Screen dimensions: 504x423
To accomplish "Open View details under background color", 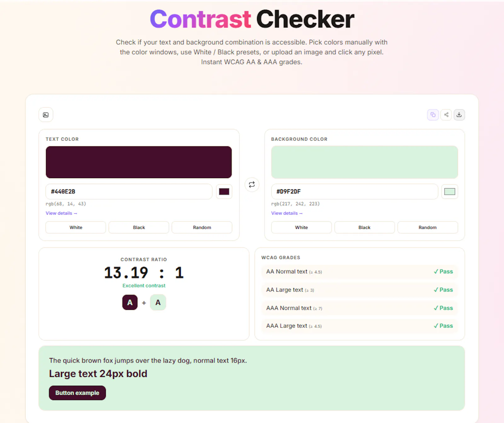I will (x=287, y=213).
